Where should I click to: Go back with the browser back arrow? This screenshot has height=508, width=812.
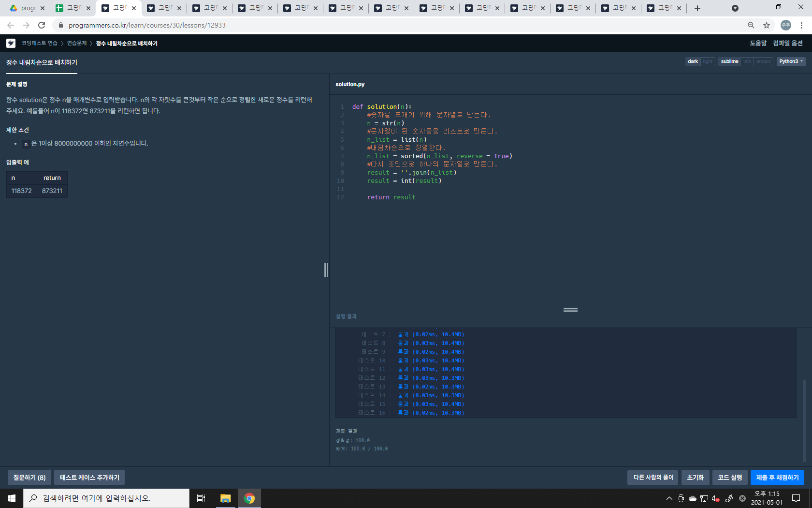(11, 25)
